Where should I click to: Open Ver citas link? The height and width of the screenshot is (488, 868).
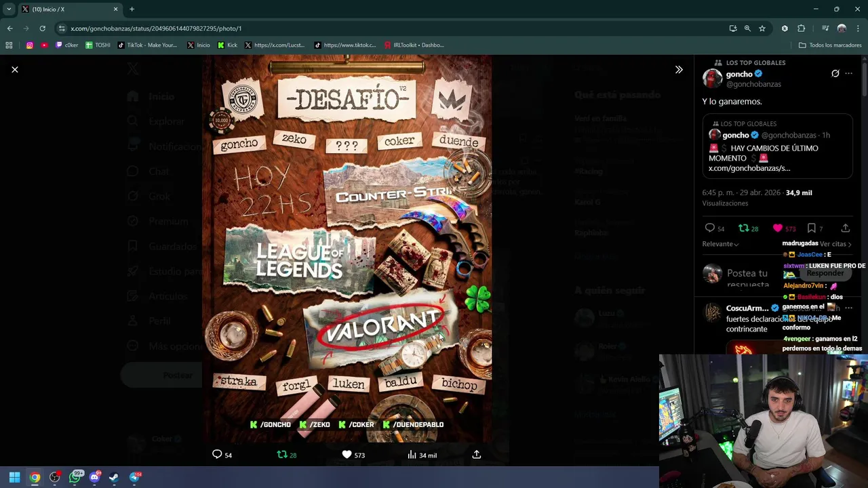pos(835,244)
